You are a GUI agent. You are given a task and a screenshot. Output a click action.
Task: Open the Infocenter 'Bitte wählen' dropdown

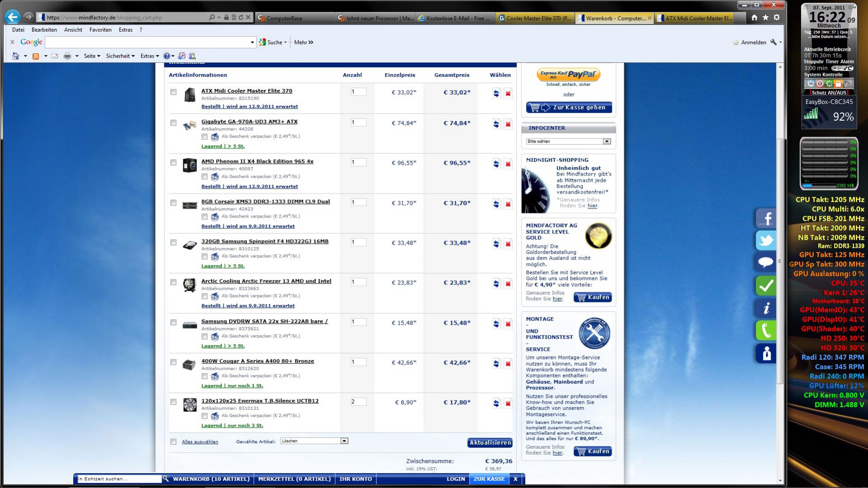(569, 142)
